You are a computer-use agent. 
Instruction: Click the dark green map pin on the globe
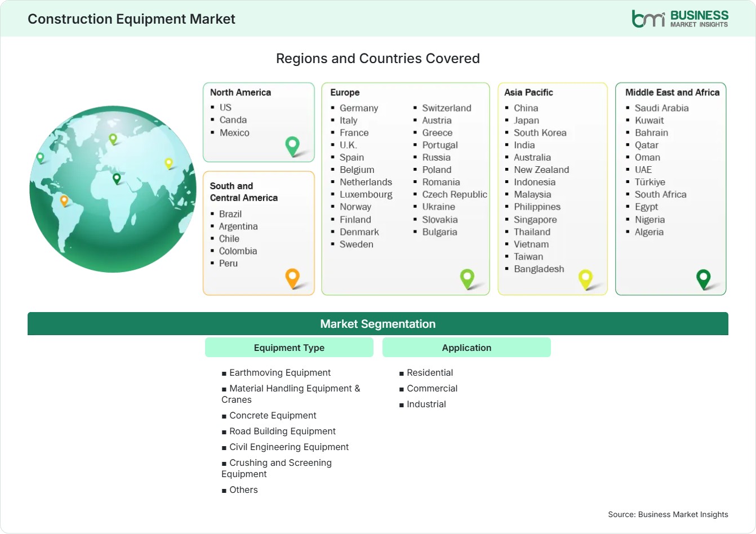117,179
